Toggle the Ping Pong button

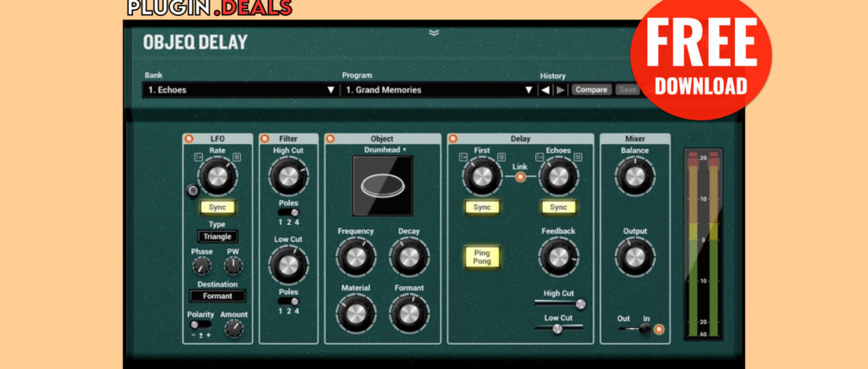pyautogui.click(x=481, y=257)
